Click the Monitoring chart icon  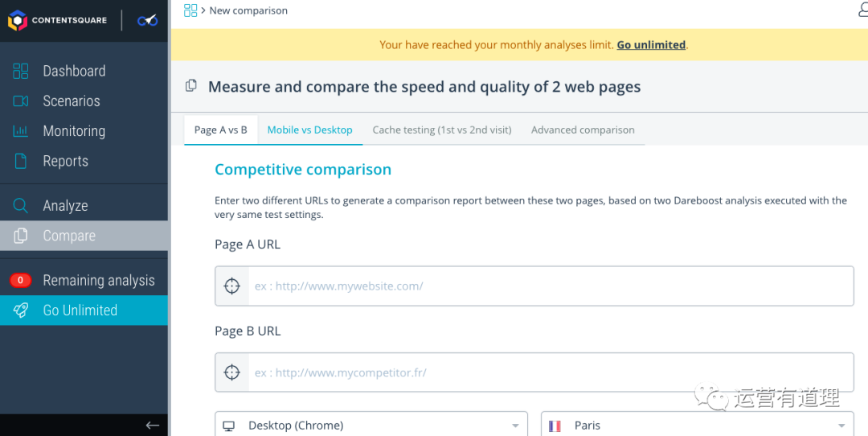click(x=21, y=131)
